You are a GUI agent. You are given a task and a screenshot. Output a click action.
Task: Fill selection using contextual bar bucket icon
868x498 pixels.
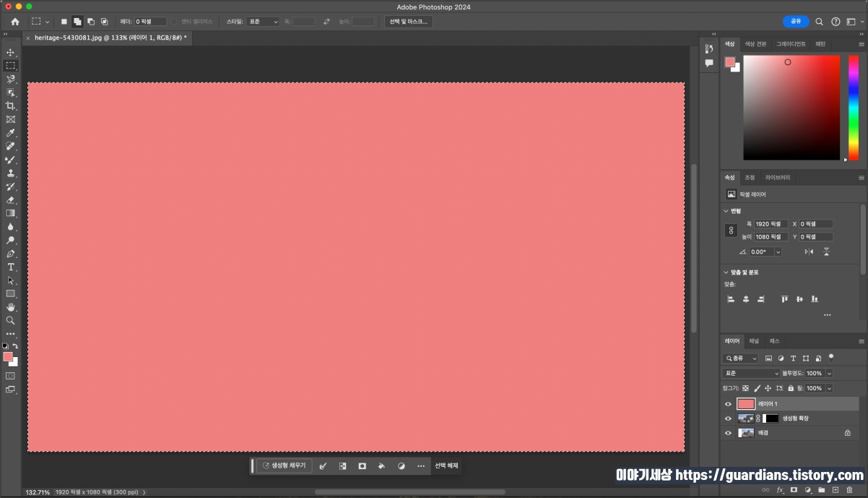[x=381, y=466]
